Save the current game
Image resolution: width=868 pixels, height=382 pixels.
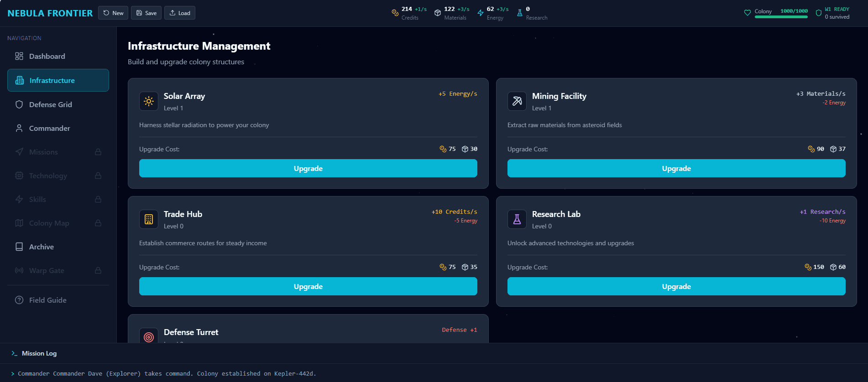[x=146, y=13]
